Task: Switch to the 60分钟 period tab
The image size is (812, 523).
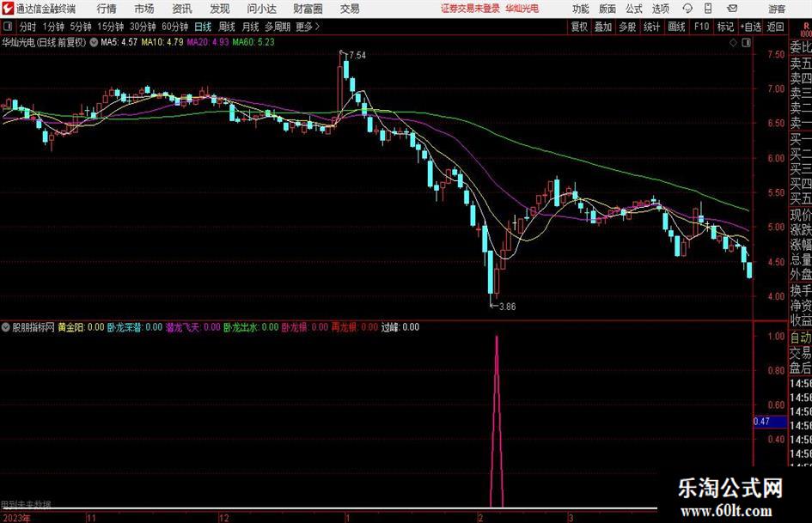Action: (174, 27)
